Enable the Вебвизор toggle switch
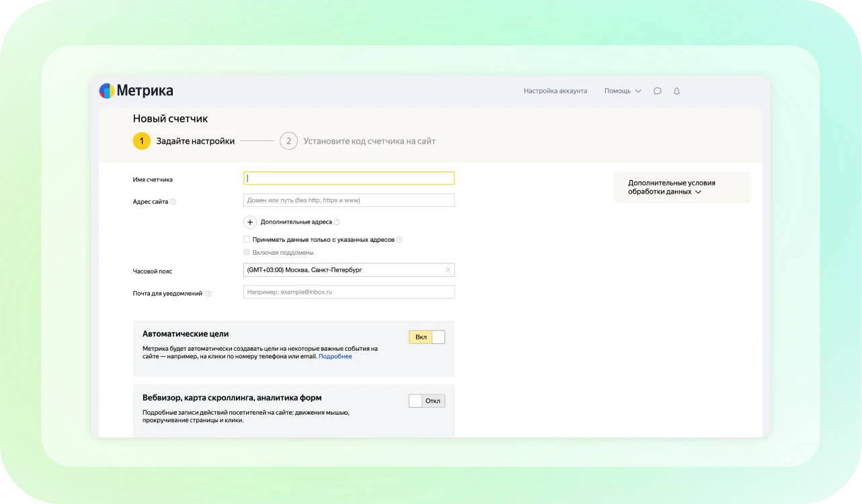Screen dimensions: 862x504 tap(427, 401)
